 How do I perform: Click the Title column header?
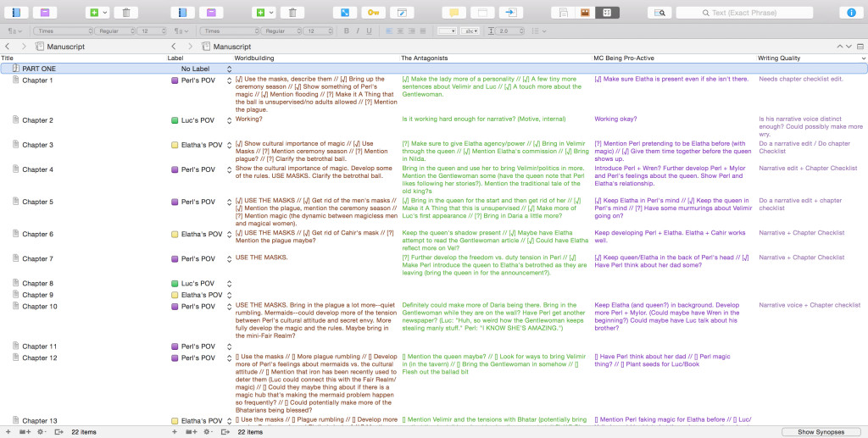tap(83, 58)
